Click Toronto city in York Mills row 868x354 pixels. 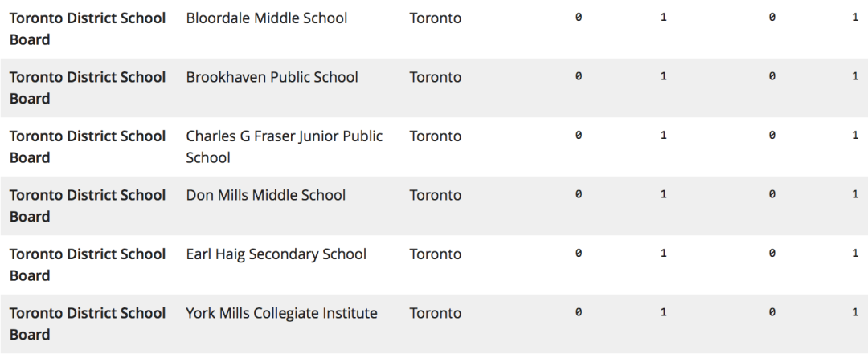coord(435,313)
